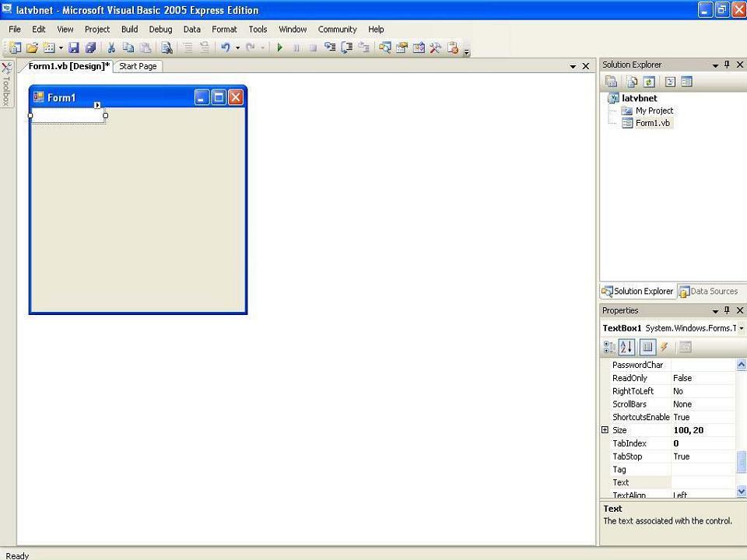
Task: Open the Properties Window toolbar icon
Action: (x=402, y=47)
